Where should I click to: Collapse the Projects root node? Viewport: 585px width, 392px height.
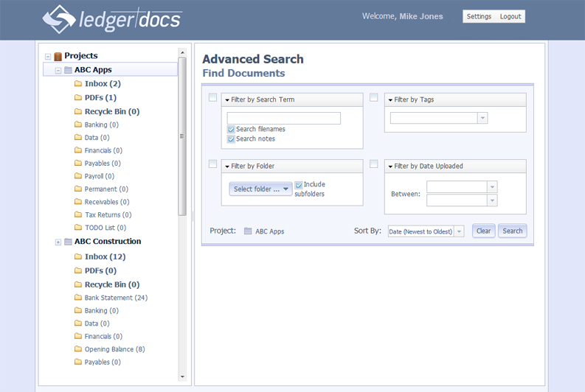pyautogui.click(x=48, y=57)
